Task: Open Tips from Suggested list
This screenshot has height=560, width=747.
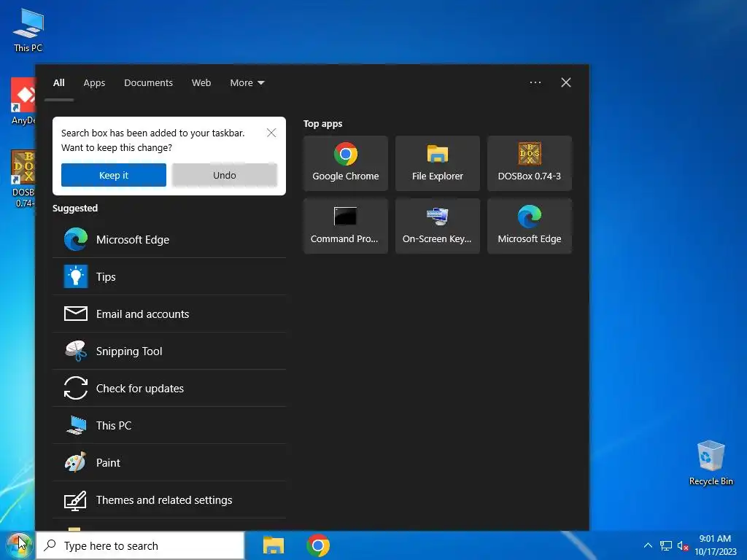Action: [x=169, y=276]
